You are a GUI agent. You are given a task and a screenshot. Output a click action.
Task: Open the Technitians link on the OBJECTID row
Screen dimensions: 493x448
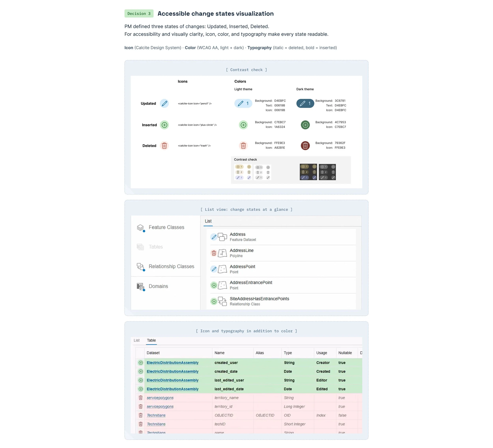pos(156,415)
